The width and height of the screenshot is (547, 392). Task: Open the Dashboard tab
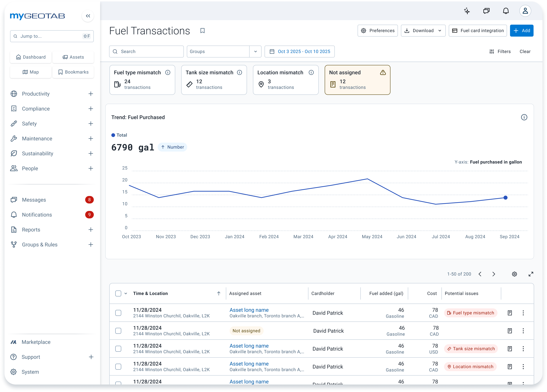(x=31, y=57)
